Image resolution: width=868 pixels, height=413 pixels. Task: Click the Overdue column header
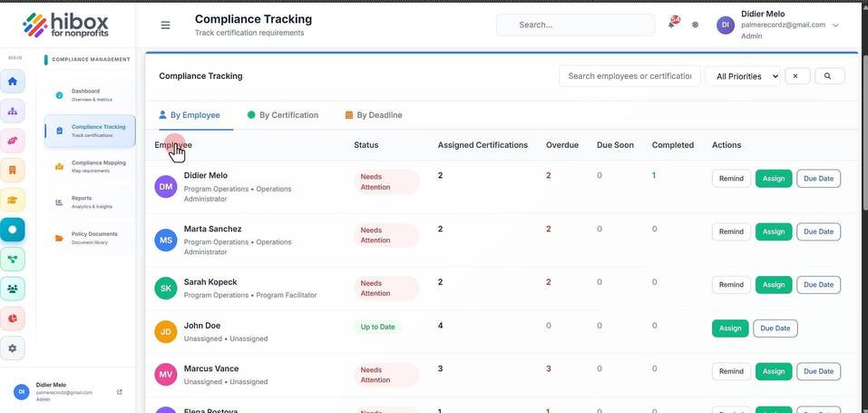pyautogui.click(x=561, y=145)
